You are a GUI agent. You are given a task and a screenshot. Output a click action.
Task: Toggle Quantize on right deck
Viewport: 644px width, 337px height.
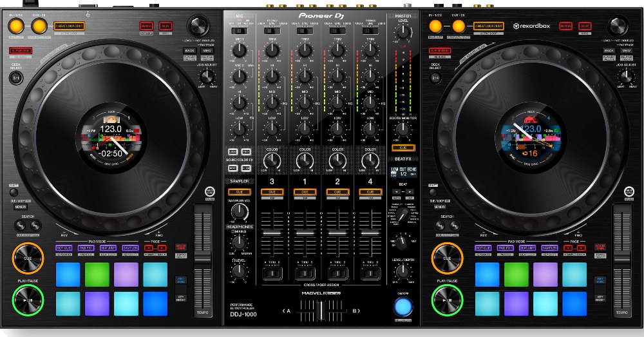(565, 26)
